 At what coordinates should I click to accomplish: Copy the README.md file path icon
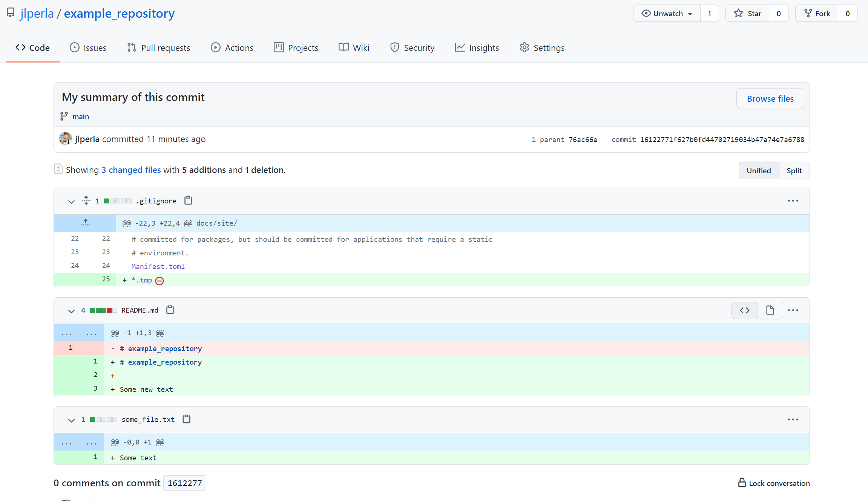click(x=170, y=310)
